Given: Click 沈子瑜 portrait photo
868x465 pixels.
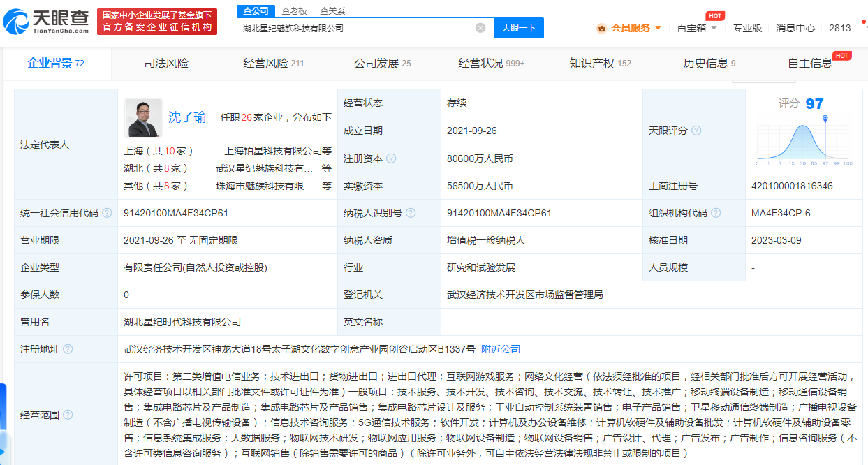Looking at the screenshot, I should 143,117.
